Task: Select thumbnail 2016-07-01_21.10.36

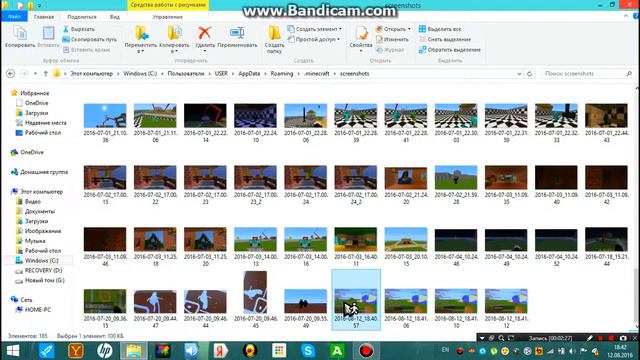Action: (x=105, y=122)
